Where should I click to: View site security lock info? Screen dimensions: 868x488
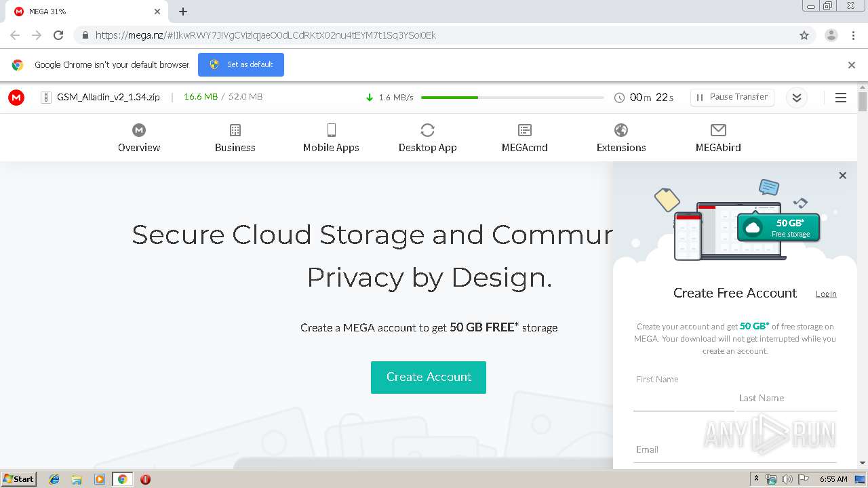pyautogui.click(x=85, y=35)
